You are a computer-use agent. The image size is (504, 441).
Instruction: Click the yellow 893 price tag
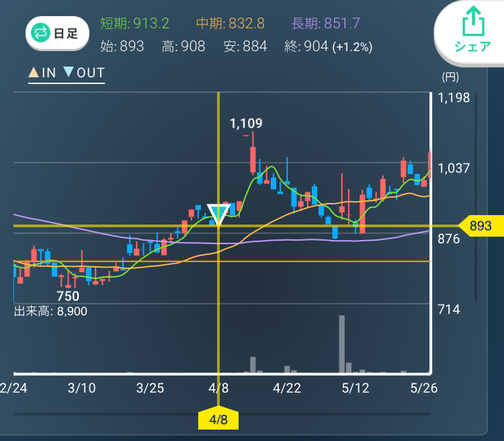click(x=480, y=227)
